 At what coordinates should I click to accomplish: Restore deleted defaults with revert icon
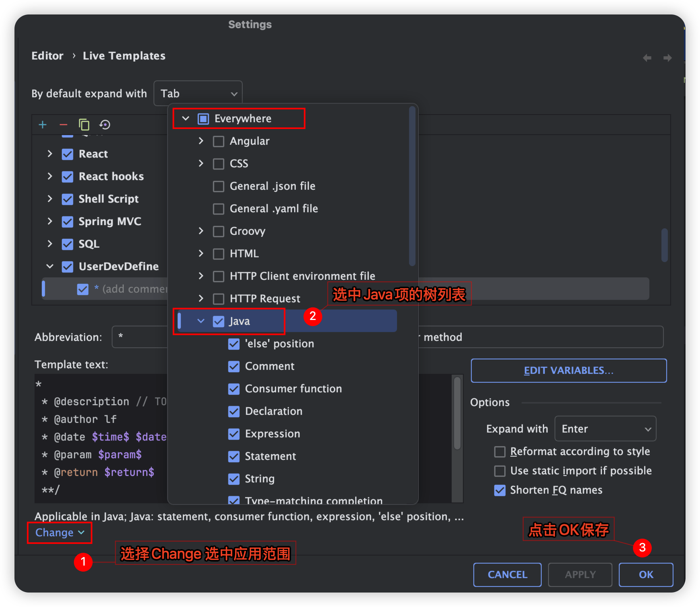(105, 125)
